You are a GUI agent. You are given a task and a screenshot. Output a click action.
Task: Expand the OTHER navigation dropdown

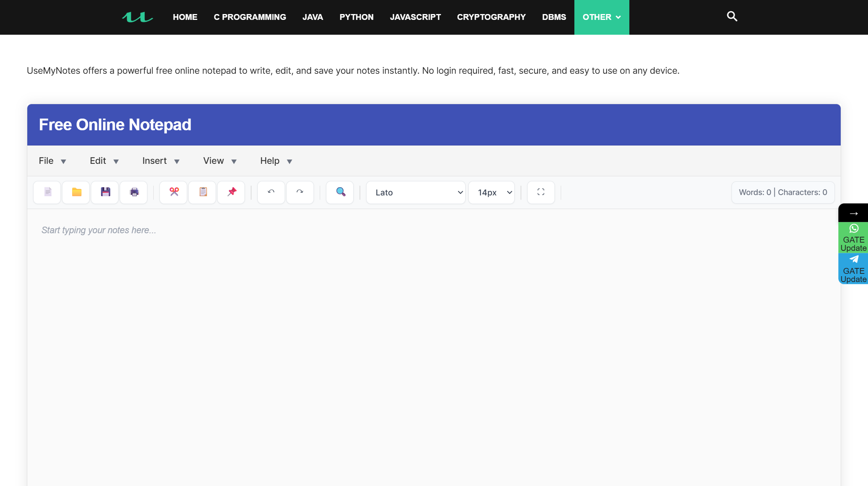(x=601, y=17)
